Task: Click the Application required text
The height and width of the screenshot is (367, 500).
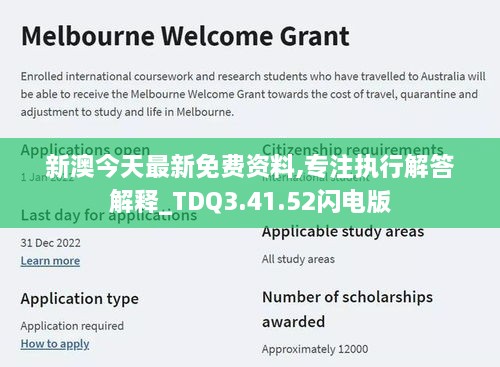Action: pos(72,326)
